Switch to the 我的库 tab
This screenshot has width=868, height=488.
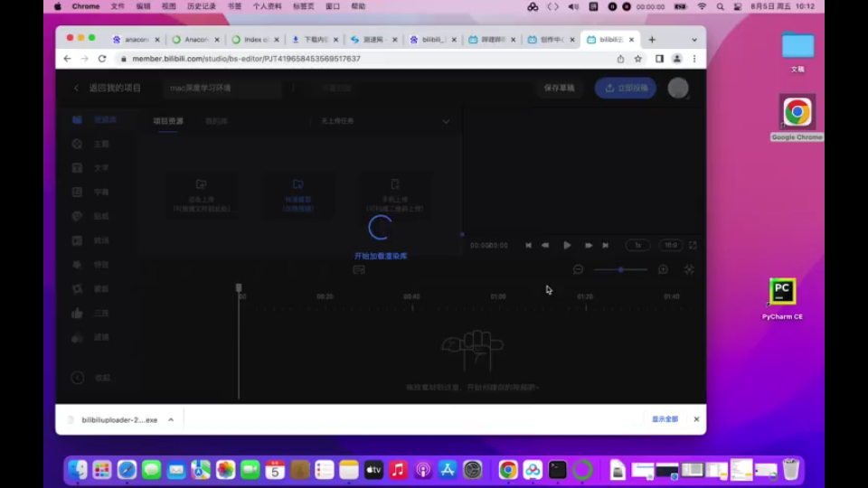pyautogui.click(x=216, y=121)
